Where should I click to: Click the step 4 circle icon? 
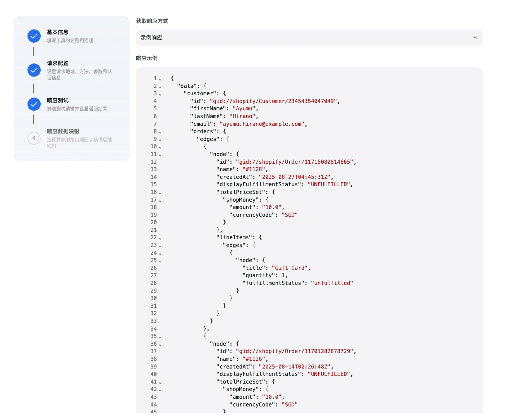tap(34, 138)
